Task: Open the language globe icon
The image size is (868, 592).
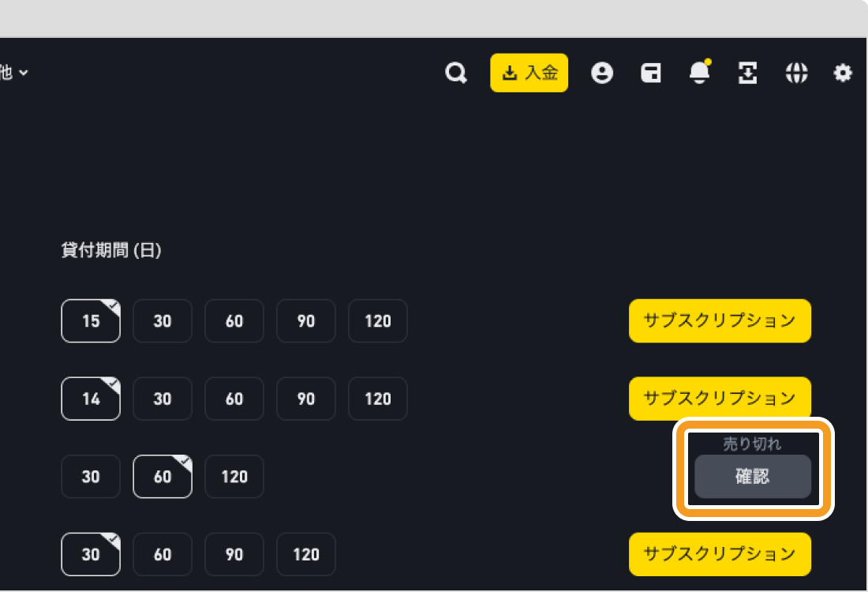Action: tap(796, 73)
